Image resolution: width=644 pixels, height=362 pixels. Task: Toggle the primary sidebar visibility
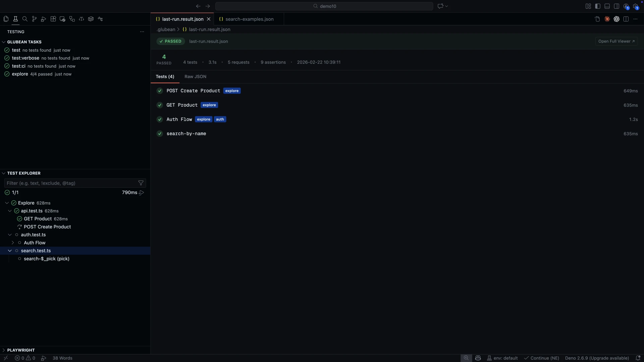598,6
